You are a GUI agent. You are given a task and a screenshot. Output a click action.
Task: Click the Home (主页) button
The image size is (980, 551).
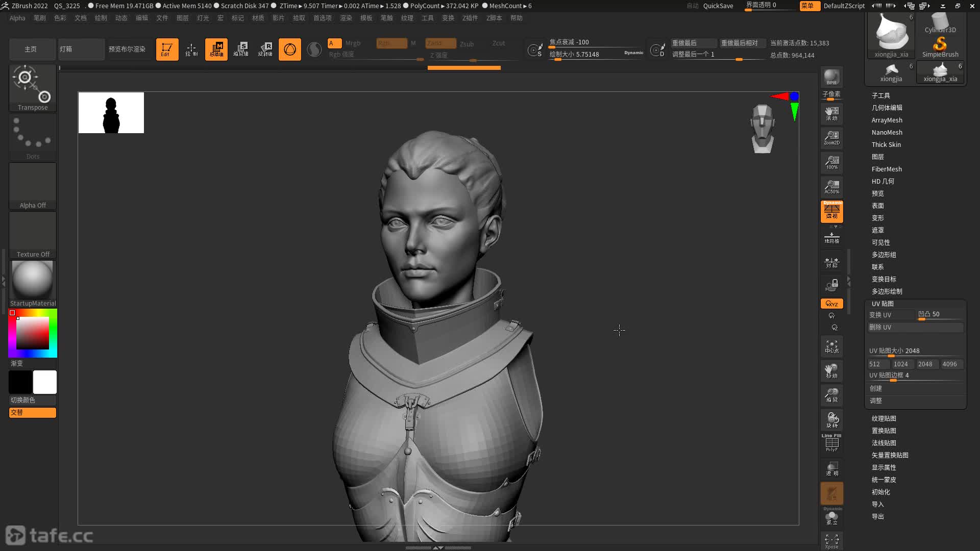pyautogui.click(x=32, y=49)
